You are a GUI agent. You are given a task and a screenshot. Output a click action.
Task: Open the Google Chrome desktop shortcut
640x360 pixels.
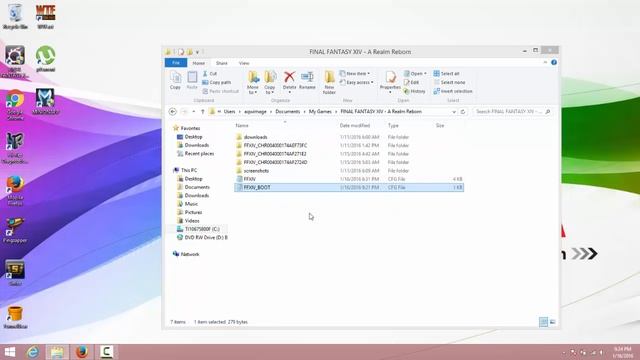point(15,105)
